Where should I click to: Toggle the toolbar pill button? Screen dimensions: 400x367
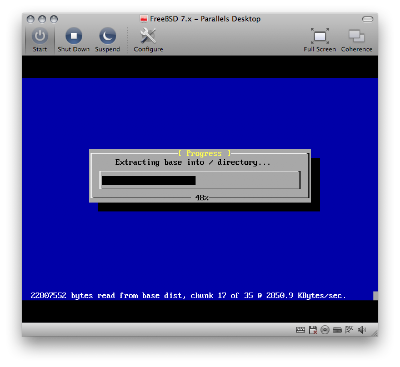(367, 19)
